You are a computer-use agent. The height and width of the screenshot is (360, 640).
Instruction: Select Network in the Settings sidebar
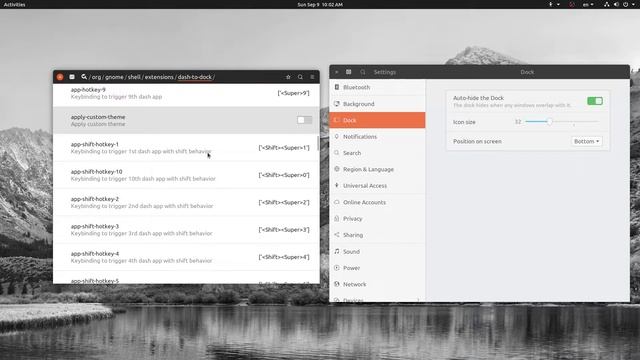pyautogui.click(x=377, y=284)
